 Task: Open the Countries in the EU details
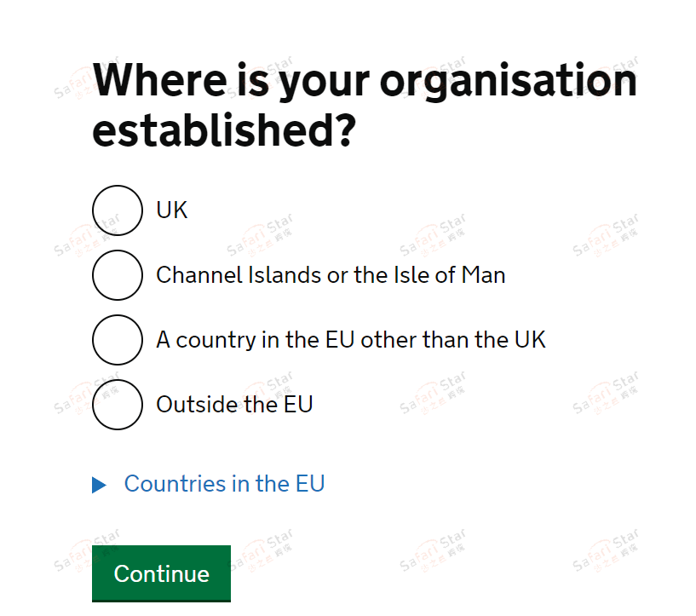(224, 484)
